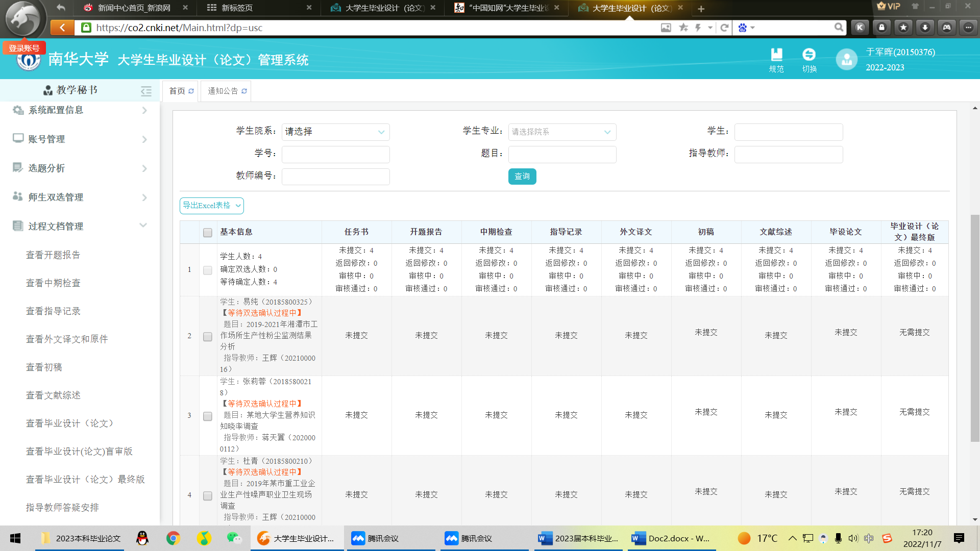Tick the select-all checkbox in table header
The image size is (980, 551).
[208, 233]
